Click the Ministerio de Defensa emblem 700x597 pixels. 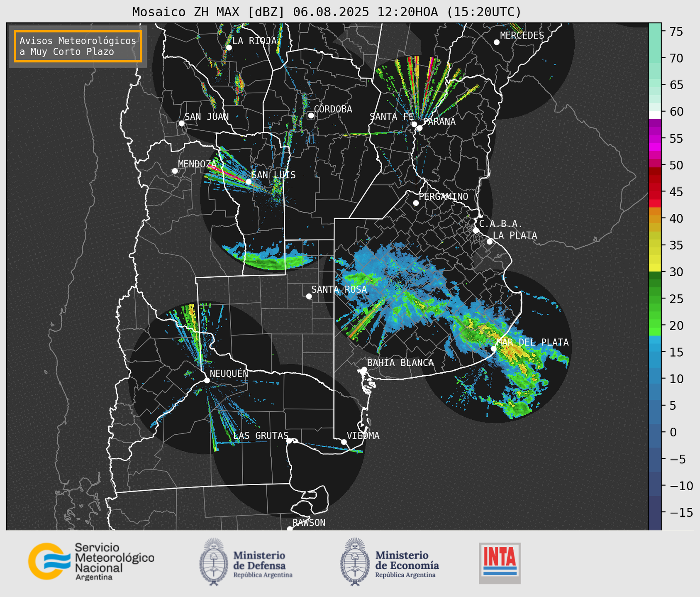pos(214,562)
